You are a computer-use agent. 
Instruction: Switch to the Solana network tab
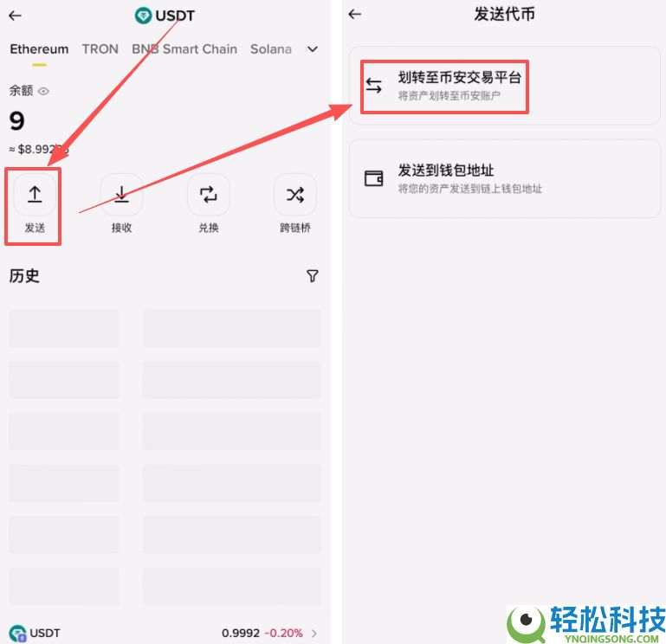(x=271, y=49)
